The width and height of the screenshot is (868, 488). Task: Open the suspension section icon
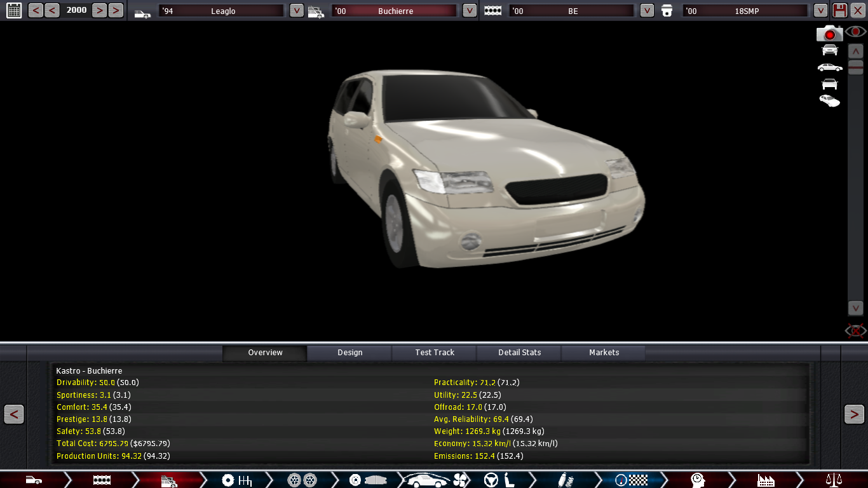566,480
